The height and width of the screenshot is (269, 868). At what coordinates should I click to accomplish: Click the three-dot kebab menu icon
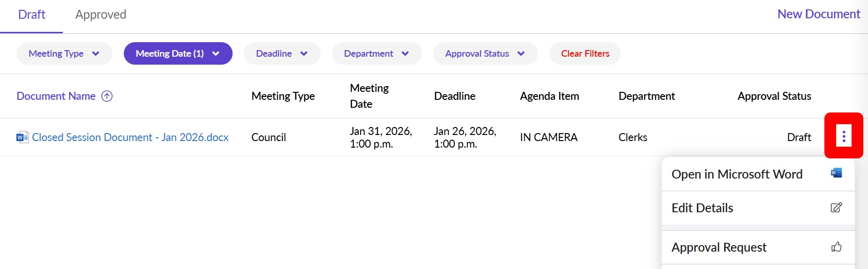(x=844, y=136)
